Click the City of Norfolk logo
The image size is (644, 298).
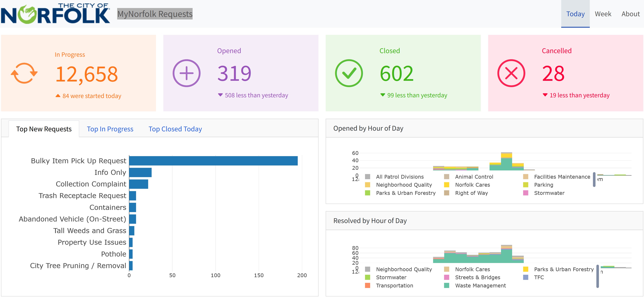pos(55,14)
